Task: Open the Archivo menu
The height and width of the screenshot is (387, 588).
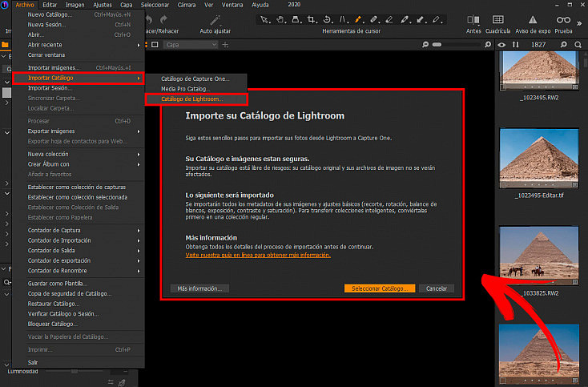Action: point(25,5)
